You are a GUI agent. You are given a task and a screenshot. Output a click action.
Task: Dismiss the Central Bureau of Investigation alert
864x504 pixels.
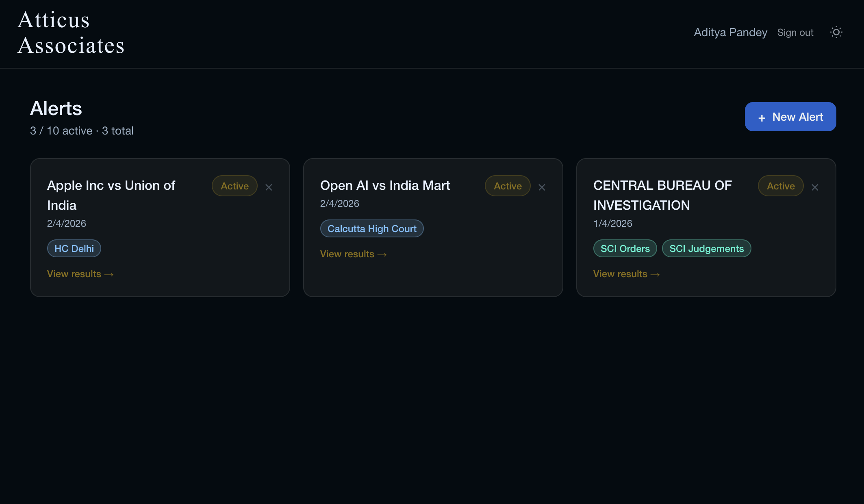(815, 187)
